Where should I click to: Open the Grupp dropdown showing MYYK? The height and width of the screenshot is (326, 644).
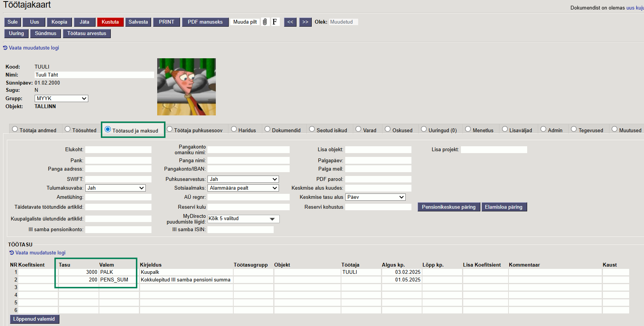(x=61, y=99)
